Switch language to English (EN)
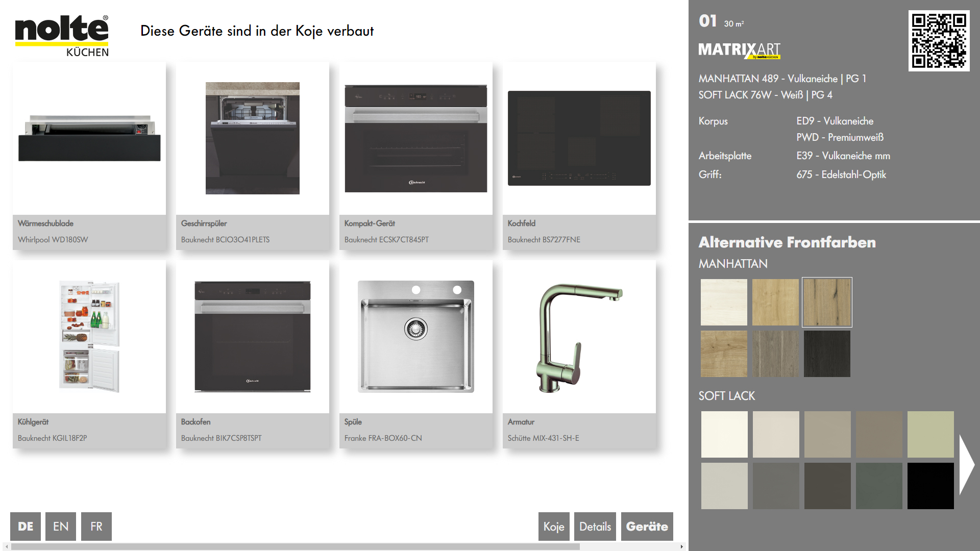 pyautogui.click(x=61, y=527)
